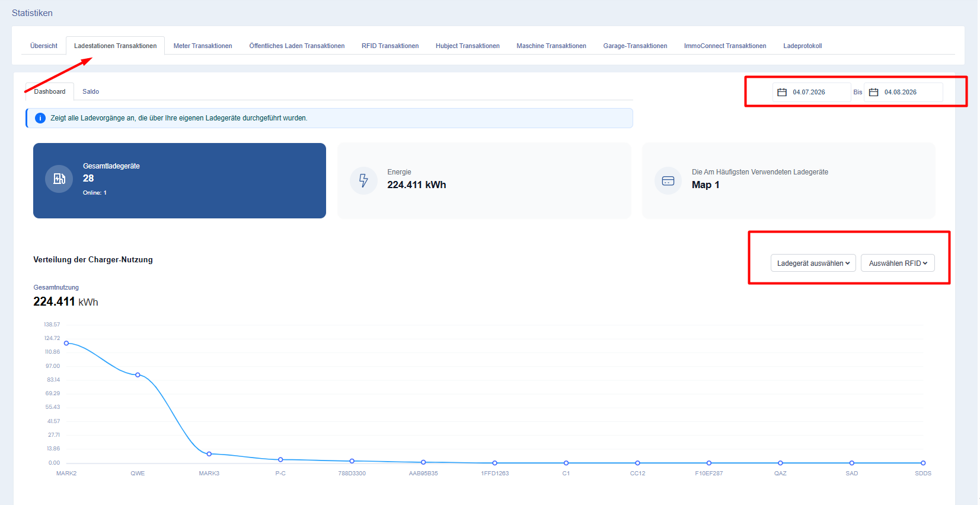Open the Auswählen RFID dropdown
980x505 pixels.
tap(898, 263)
